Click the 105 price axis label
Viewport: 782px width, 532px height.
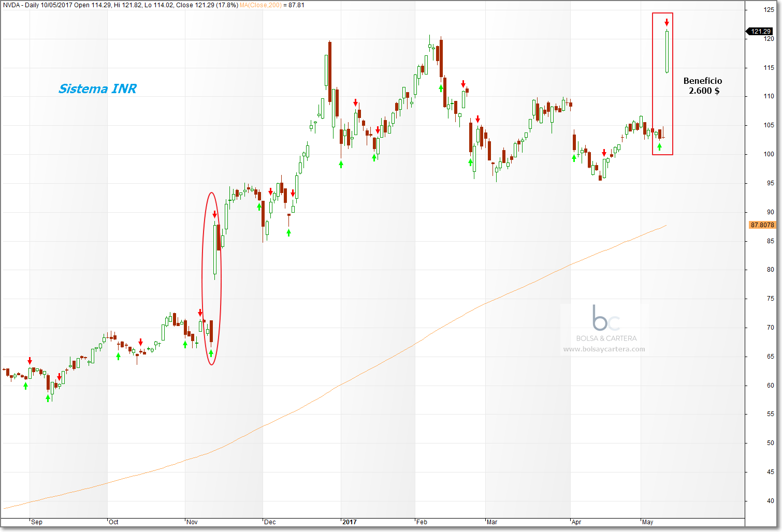coord(769,125)
